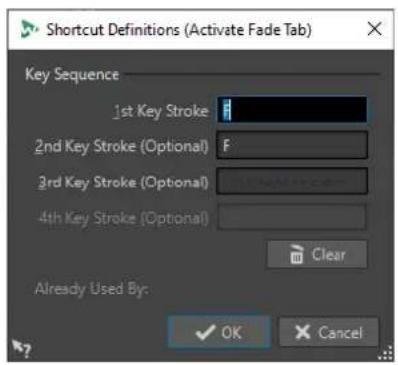Click the dotted resize grip in the dialog corner

(385, 353)
